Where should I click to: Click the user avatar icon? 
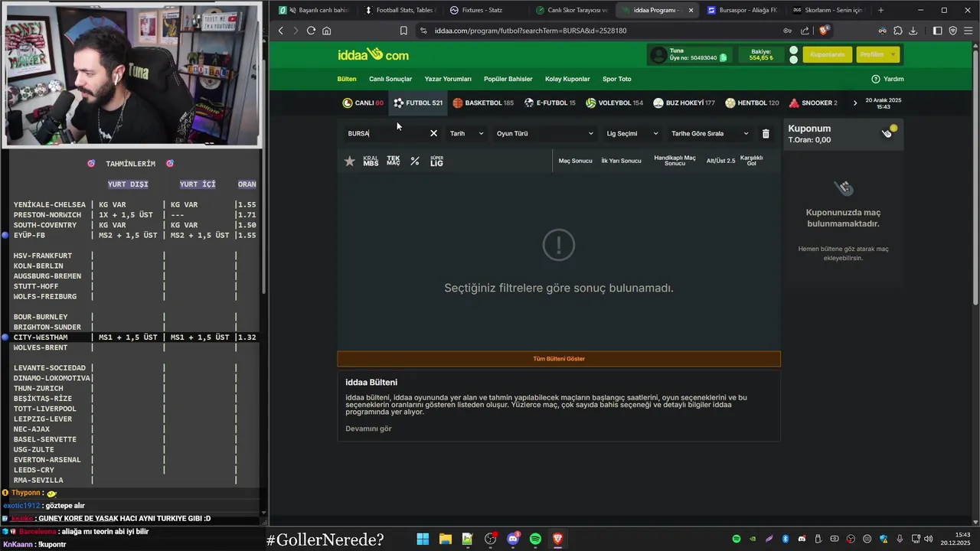658,54
